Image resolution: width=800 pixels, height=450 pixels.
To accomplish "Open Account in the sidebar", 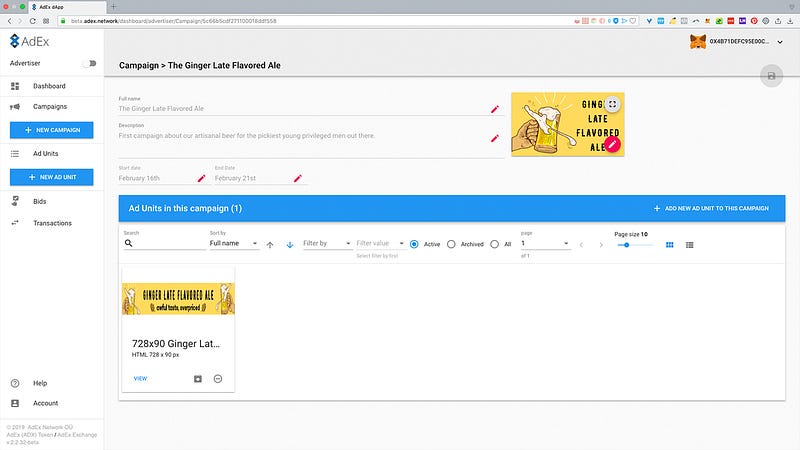I will (45, 403).
